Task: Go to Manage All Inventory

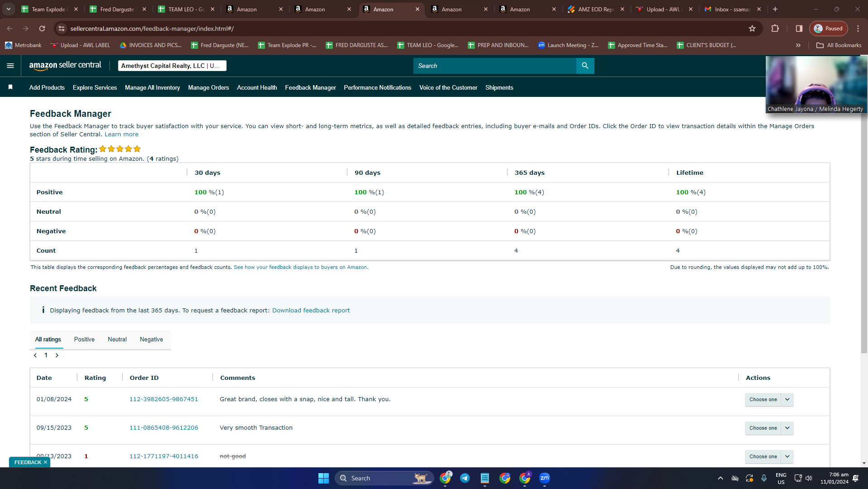Action: 152,88
